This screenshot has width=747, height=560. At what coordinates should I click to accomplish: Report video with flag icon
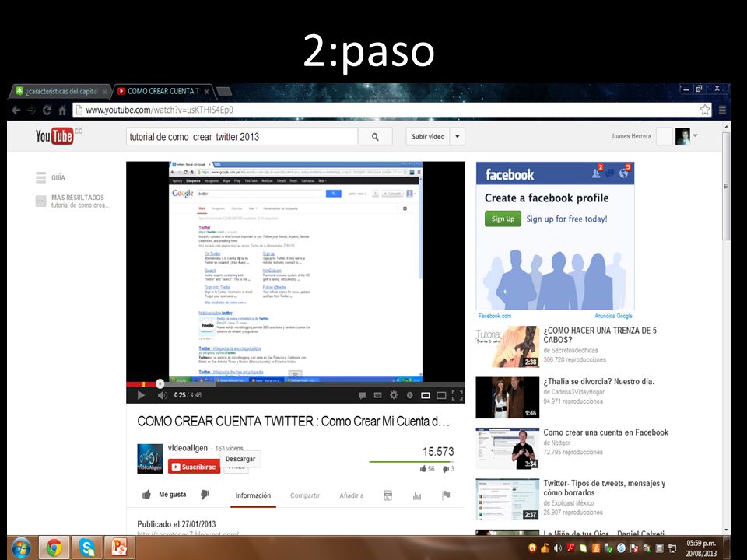(446, 495)
